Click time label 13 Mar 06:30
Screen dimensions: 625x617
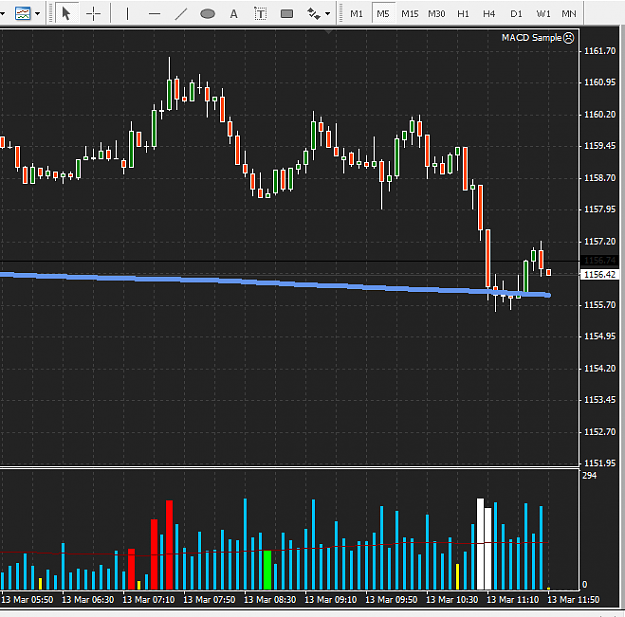[x=88, y=600]
